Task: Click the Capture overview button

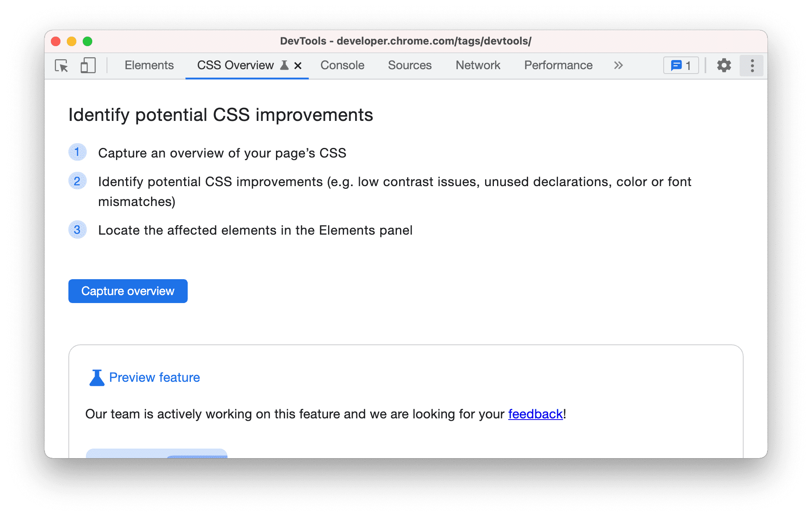Action: click(128, 291)
